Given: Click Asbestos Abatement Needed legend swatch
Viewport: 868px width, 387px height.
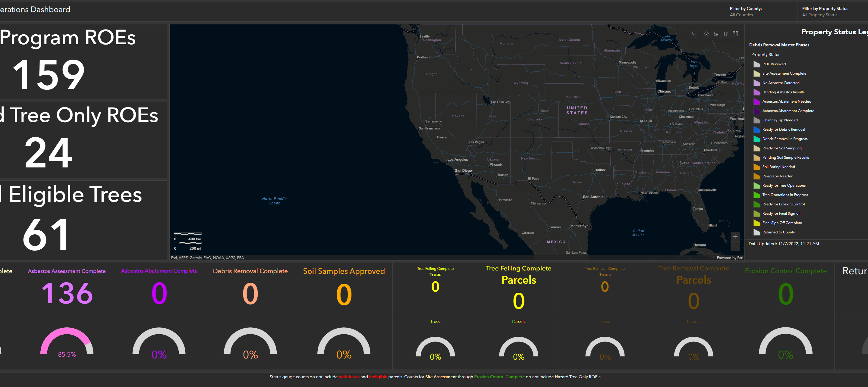Looking at the screenshot, I should tap(757, 101).
